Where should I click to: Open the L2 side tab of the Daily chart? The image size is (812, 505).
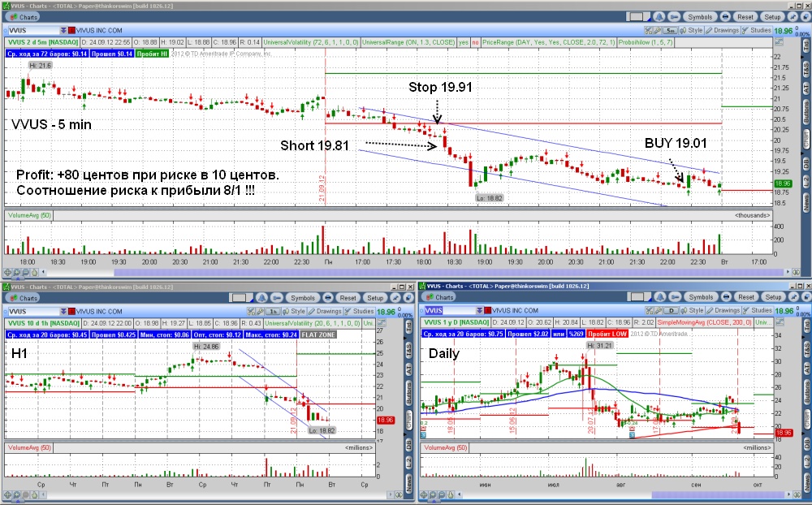[807, 463]
